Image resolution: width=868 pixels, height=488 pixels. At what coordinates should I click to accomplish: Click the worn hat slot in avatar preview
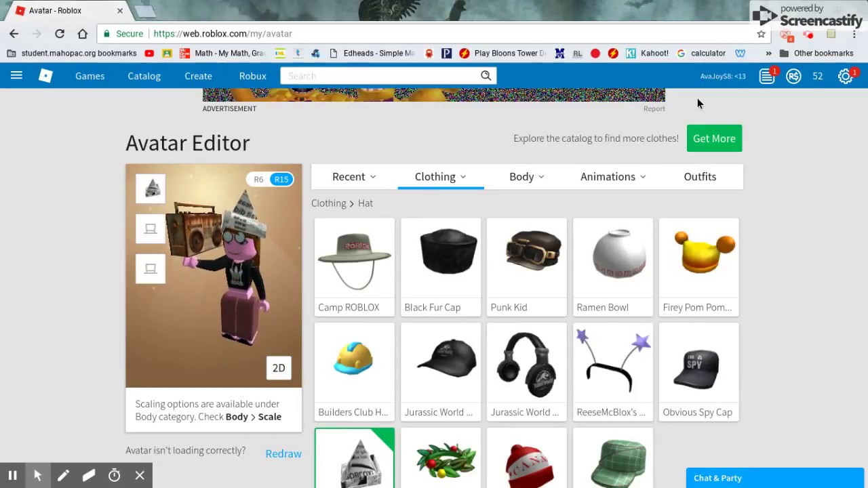point(151,189)
